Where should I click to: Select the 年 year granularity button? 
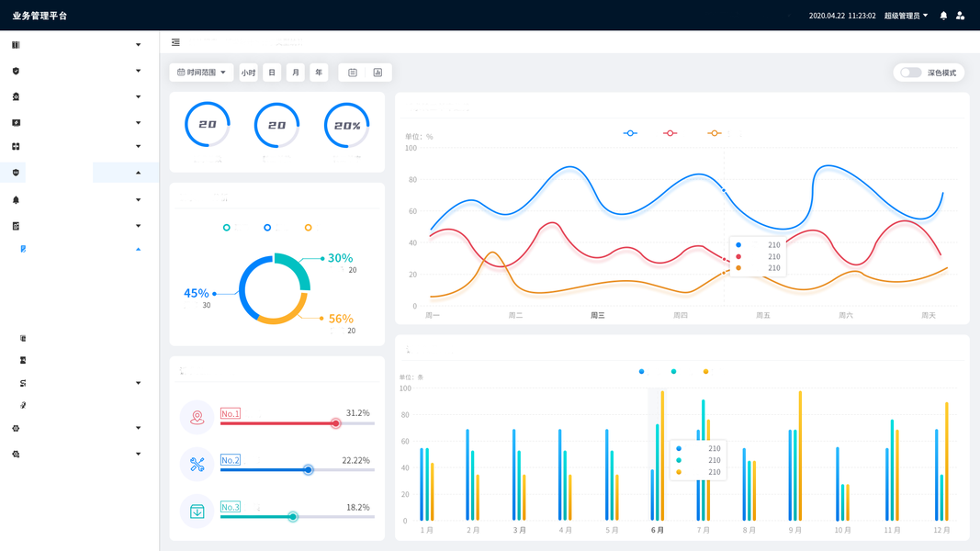(x=319, y=73)
